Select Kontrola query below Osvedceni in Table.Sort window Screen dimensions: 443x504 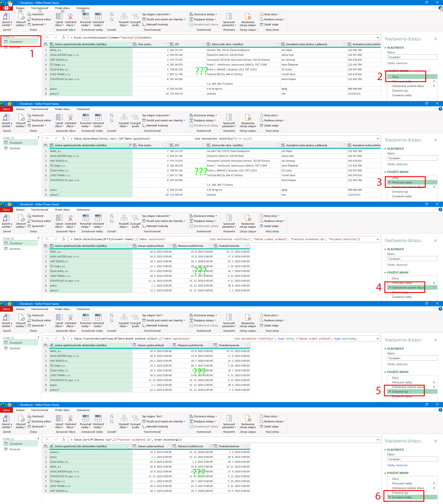tap(15, 449)
